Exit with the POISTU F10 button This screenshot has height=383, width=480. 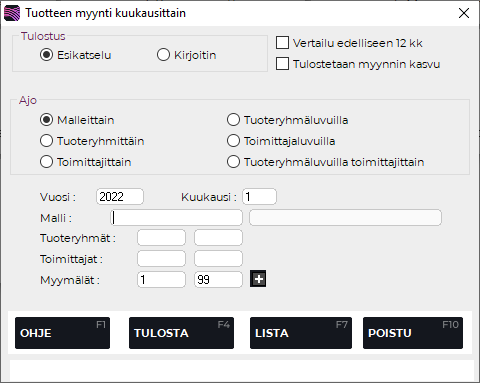click(413, 333)
